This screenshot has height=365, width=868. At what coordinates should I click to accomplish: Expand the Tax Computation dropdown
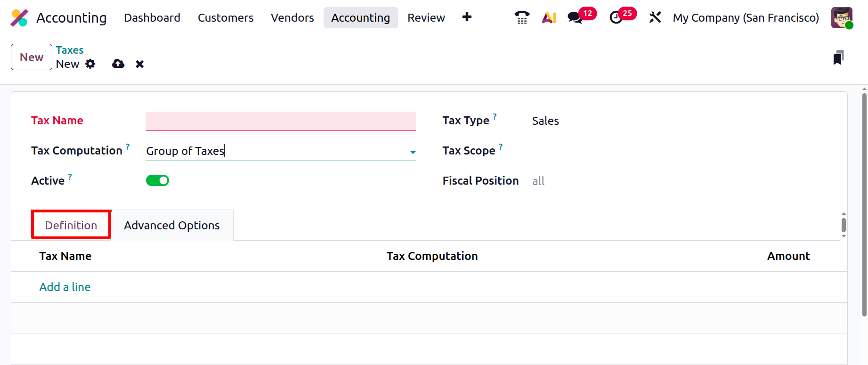413,152
